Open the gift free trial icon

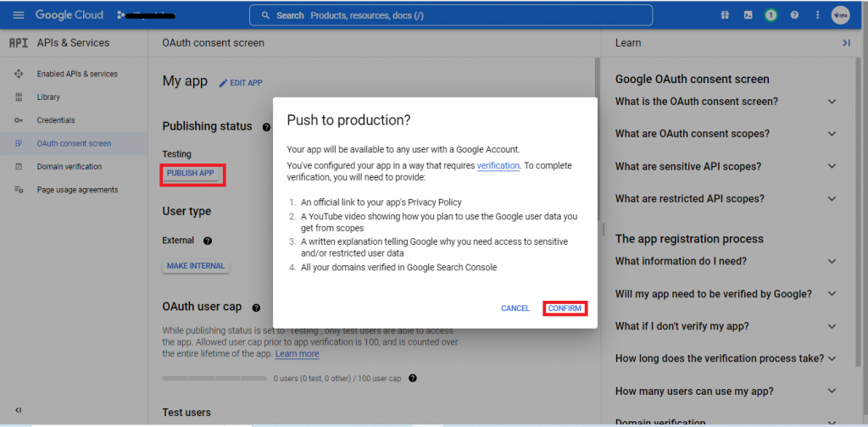point(725,15)
